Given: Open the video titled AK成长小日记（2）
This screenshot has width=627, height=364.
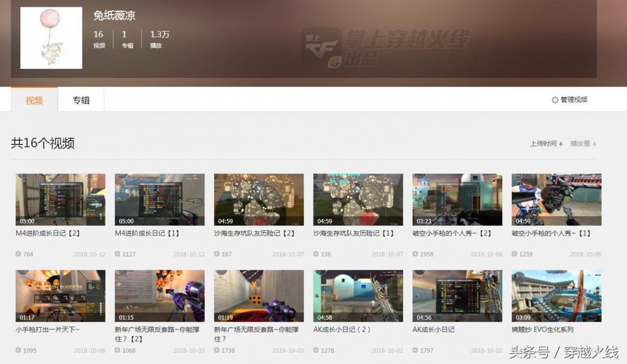Looking at the screenshot, I should (x=342, y=330).
